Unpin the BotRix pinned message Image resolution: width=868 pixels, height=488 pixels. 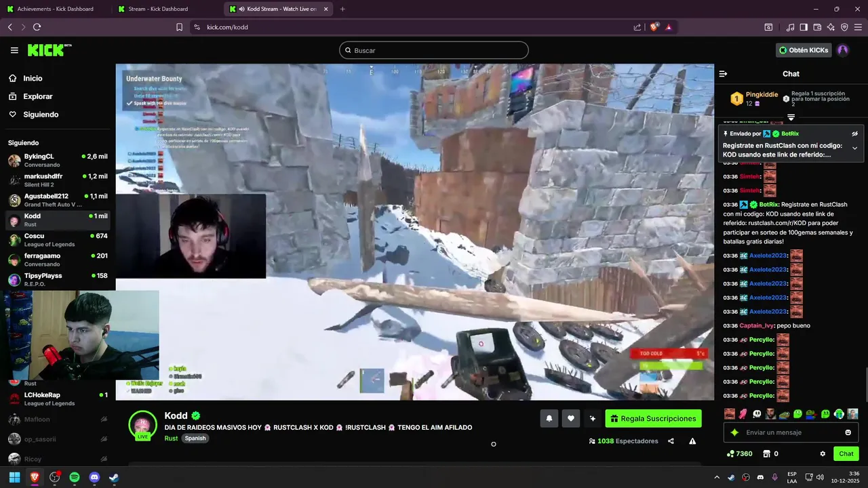(x=854, y=134)
